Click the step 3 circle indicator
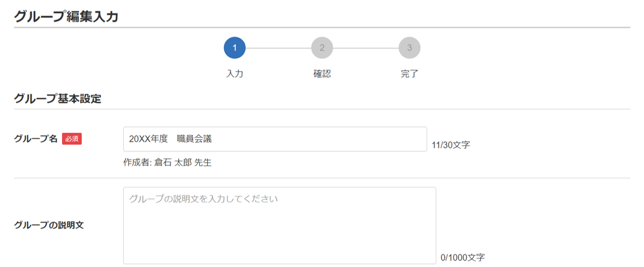This screenshot has width=644, height=267. coord(409,48)
